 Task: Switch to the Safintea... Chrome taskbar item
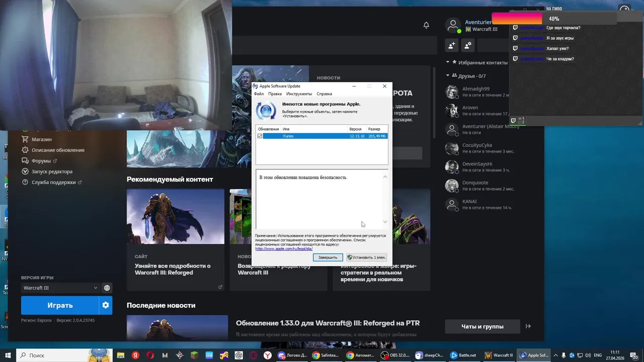(x=327, y=355)
